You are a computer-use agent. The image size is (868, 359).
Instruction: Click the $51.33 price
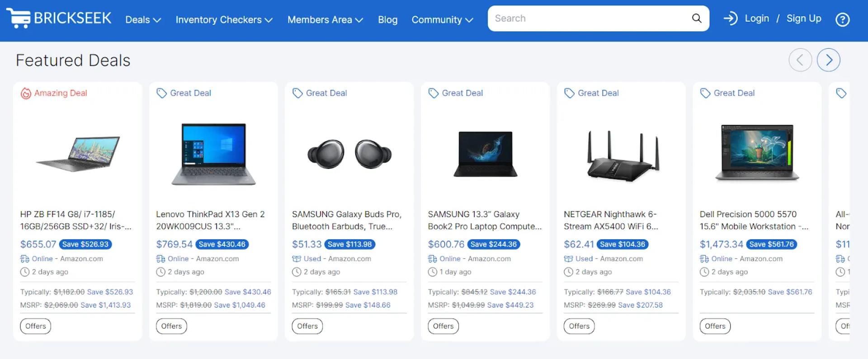[307, 244]
